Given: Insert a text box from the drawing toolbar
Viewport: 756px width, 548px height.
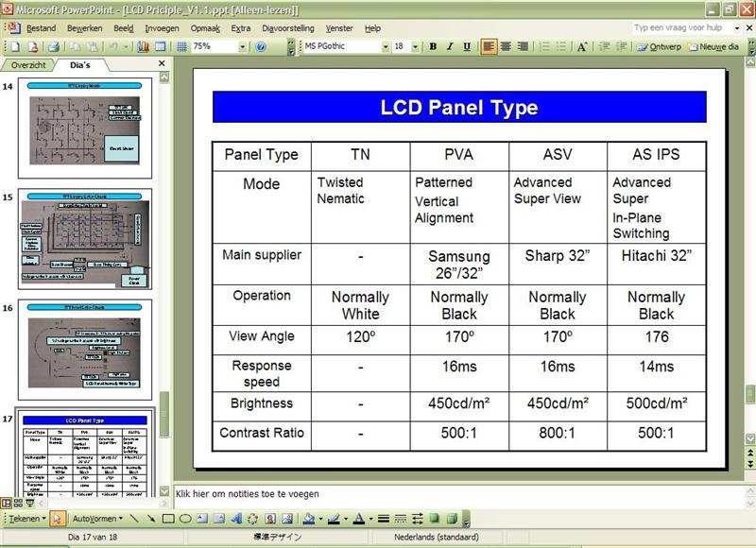Looking at the screenshot, I should click(202, 519).
